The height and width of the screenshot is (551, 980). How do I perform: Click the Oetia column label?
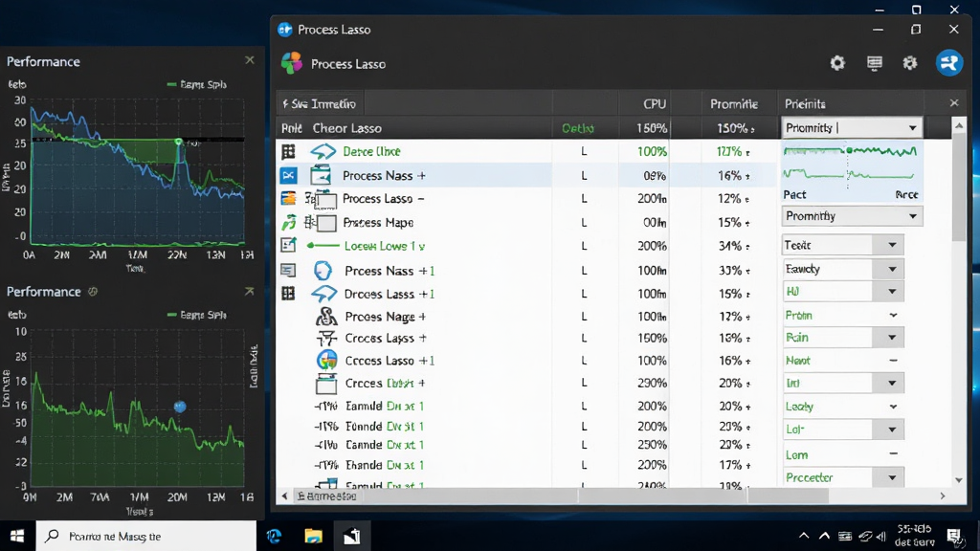[577, 128]
